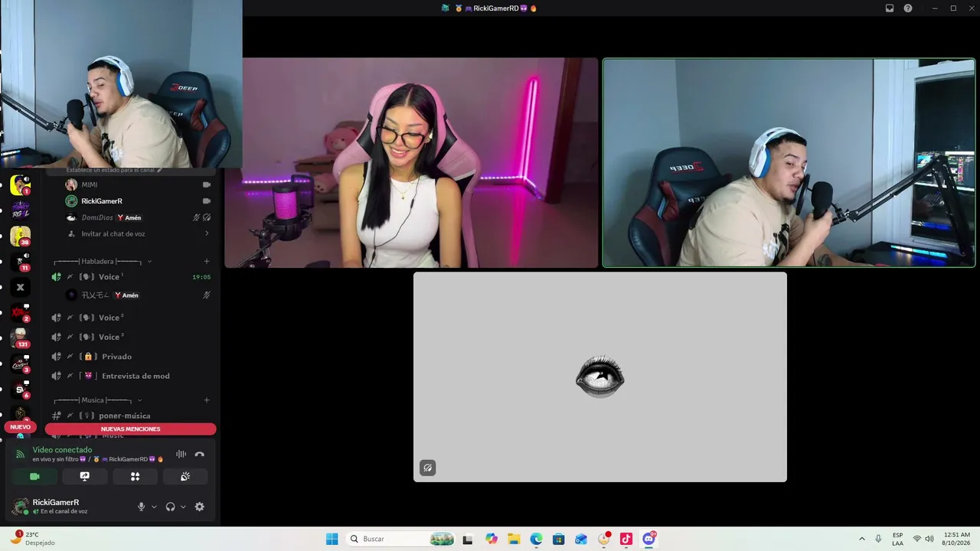Open the ESP LAA language switcher

pos(897,539)
